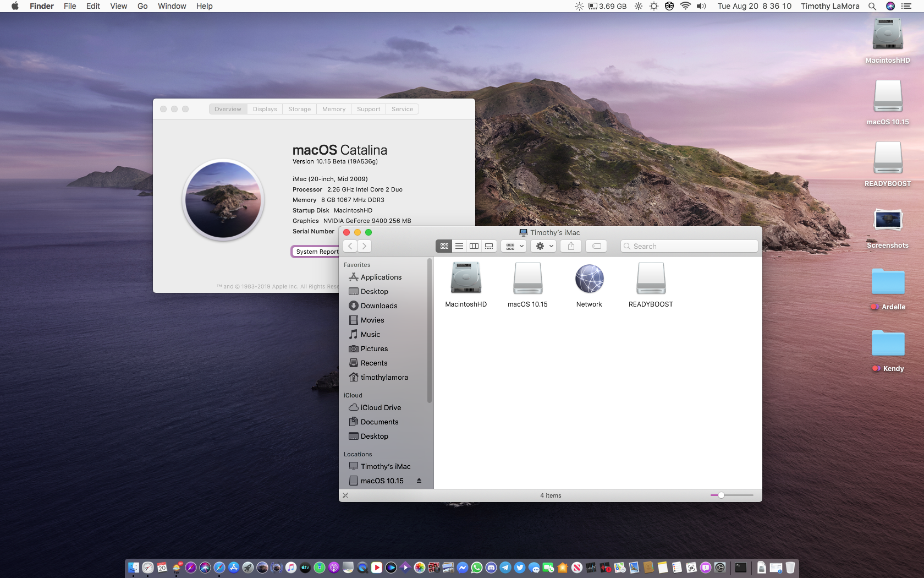Open the MacintoshHD drive in Finder window

tap(465, 279)
